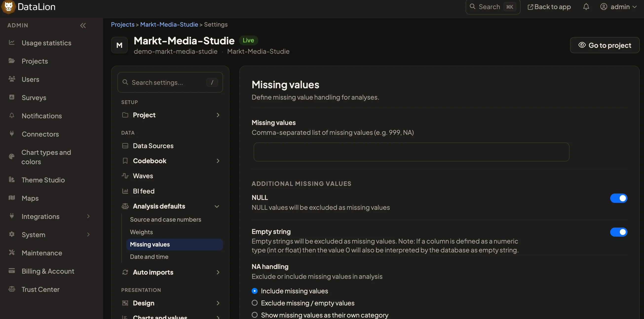644x319 pixels.
Task: Click the notification bell in top bar
Action: pos(586,7)
